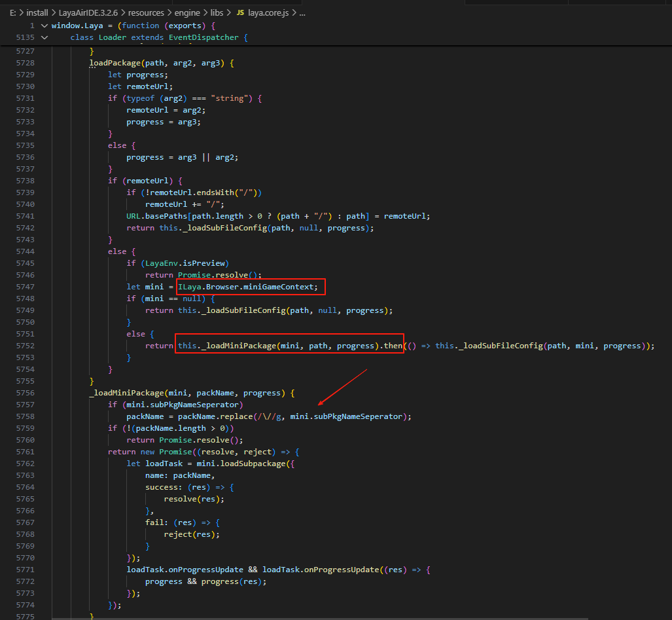Click loadTask.onProgressUpdate on line 5771
The height and width of the screenshot is (620, 672).
[185, 570]
